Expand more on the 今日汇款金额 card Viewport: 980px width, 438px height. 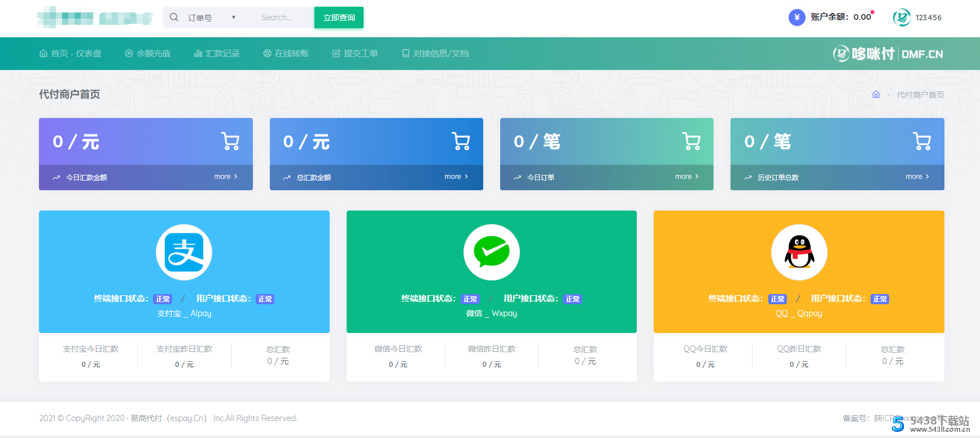[226, 177]
